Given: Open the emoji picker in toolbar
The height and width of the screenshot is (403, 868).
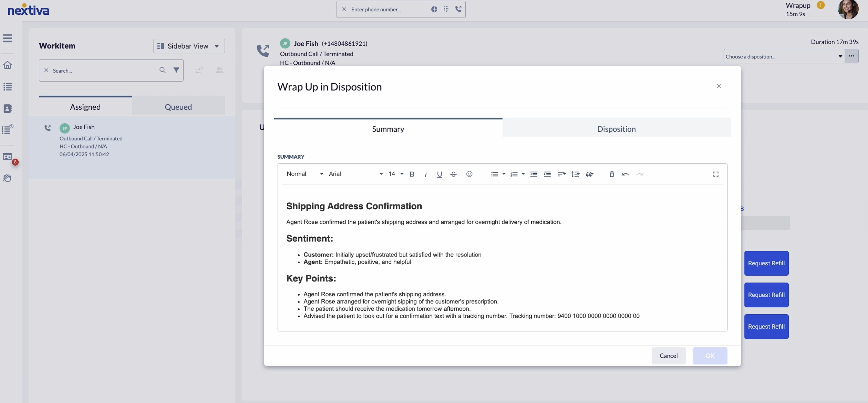Looking at the screenshot, I should pyautogui.click(x=469, y=174).
